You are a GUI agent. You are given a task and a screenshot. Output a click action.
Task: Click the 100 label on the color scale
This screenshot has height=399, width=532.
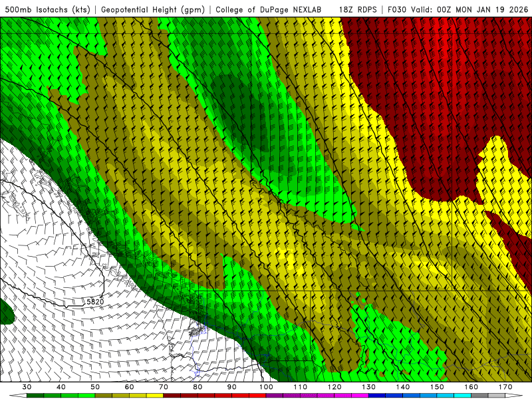(267, 387)
